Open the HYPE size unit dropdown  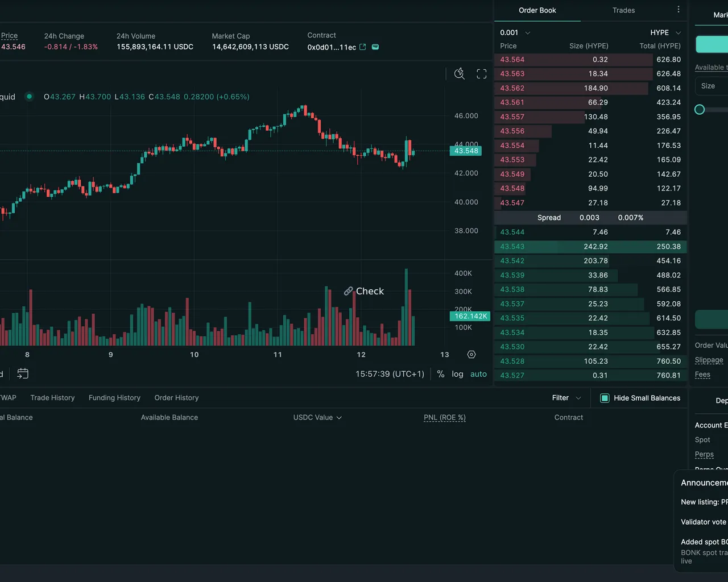(x=665, y=32)
